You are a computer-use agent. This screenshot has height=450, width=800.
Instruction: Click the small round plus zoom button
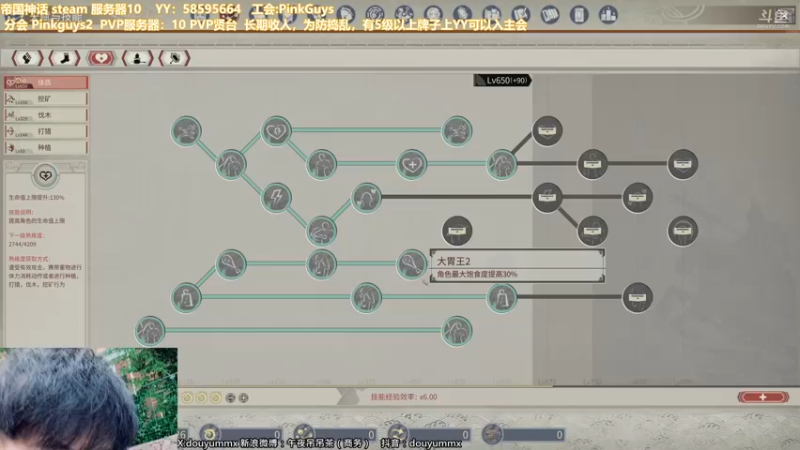coord(243,397)
